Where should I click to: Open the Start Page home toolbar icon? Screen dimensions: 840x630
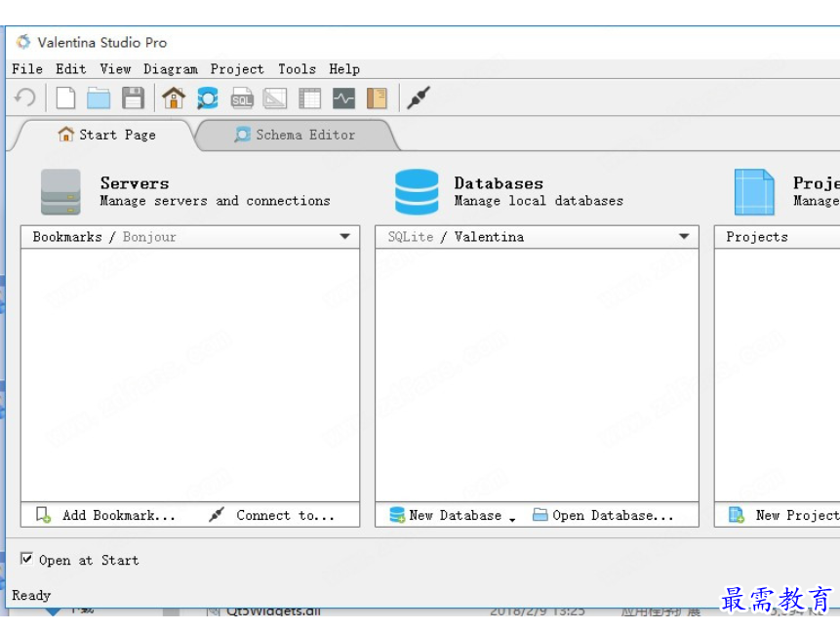pos(174,98)
